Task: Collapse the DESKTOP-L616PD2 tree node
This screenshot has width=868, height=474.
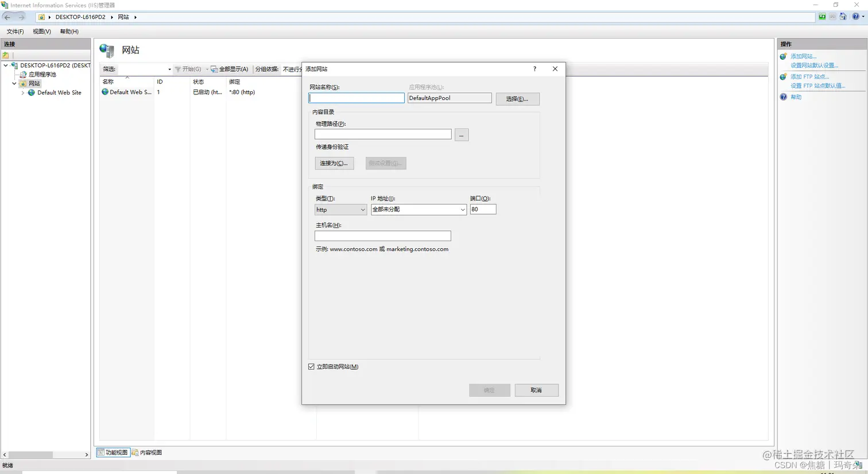Action: [x=6, y=65]
